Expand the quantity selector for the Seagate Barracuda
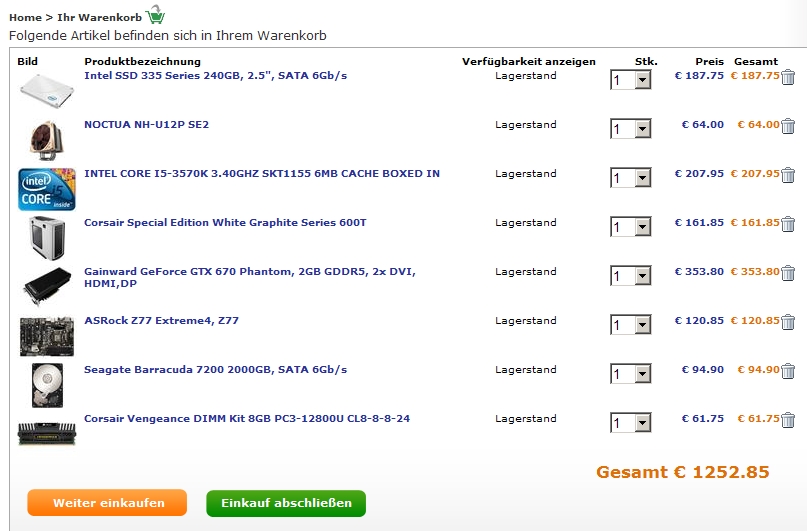 pos(642,373)
